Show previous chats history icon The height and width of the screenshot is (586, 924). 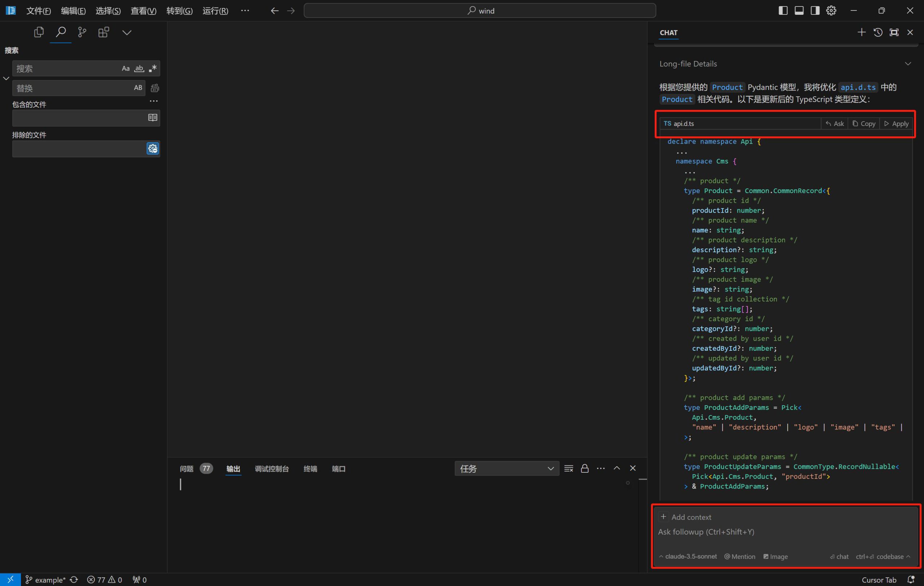point(878,32)
